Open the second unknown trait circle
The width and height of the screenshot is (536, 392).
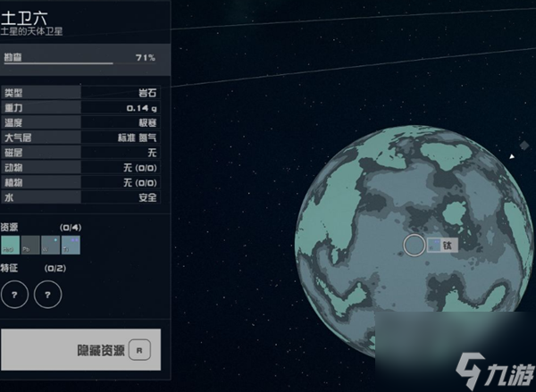click(x=48, y=295)
